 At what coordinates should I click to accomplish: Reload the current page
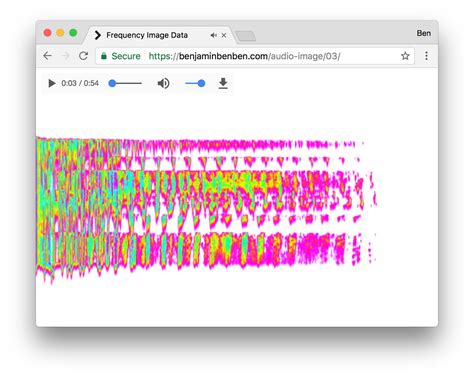point(83,56)
